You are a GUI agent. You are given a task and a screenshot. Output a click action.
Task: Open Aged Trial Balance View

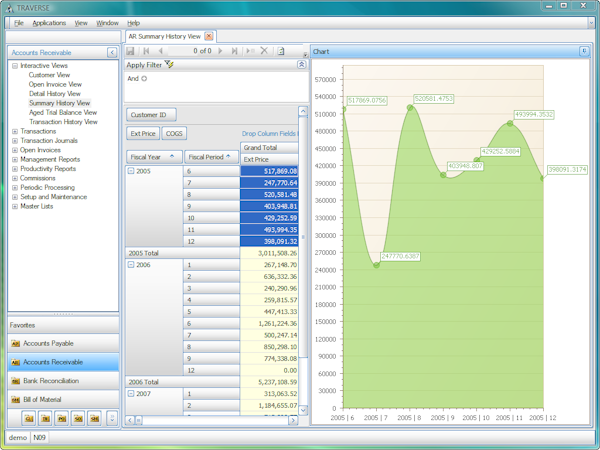tap(63, 112)
